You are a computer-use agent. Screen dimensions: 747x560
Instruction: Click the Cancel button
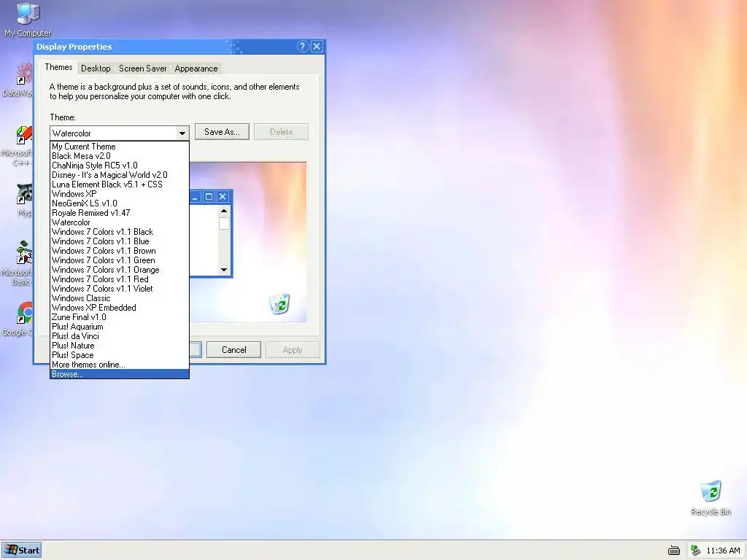click(234, 350)
